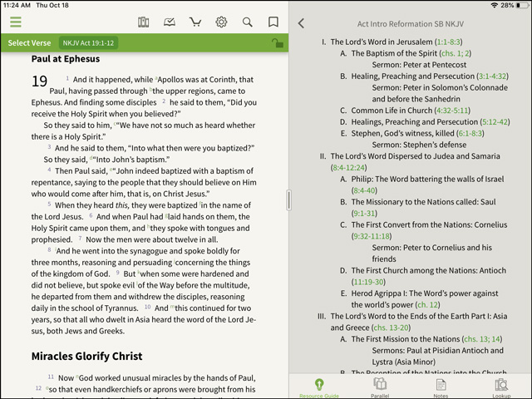The width and height of the screenshot is (532, 399).
Task: Switch to the Resource Guide tab
Action: 319,388
